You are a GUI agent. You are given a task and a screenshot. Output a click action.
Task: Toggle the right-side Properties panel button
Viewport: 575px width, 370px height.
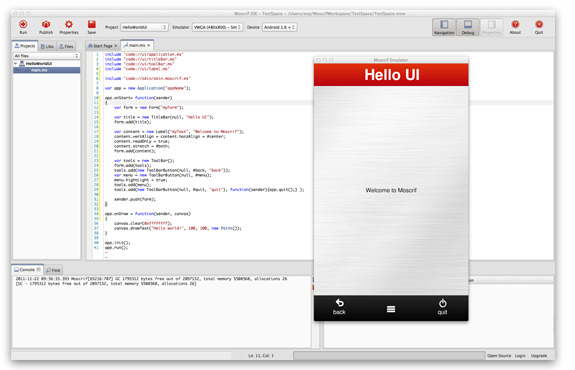(491, 28)
